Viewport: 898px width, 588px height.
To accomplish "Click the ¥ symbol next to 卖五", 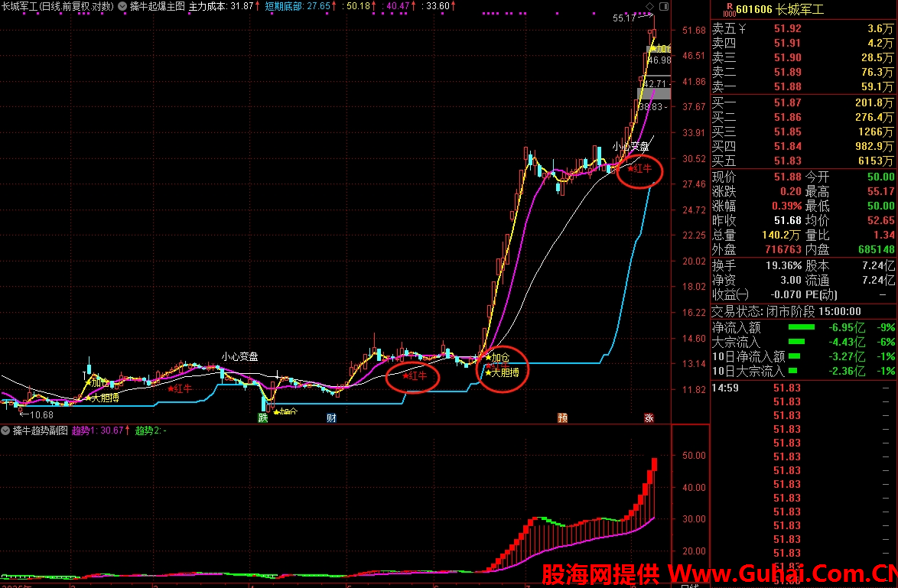I will (x=742, y=28).
